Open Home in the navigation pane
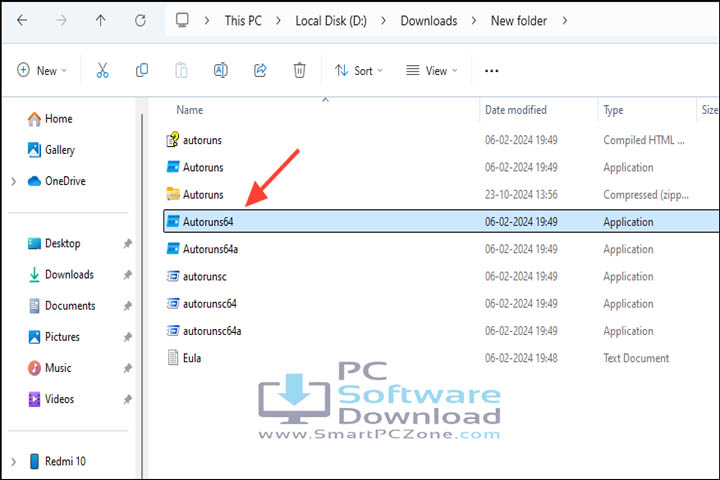 click(x=50, y=119)
